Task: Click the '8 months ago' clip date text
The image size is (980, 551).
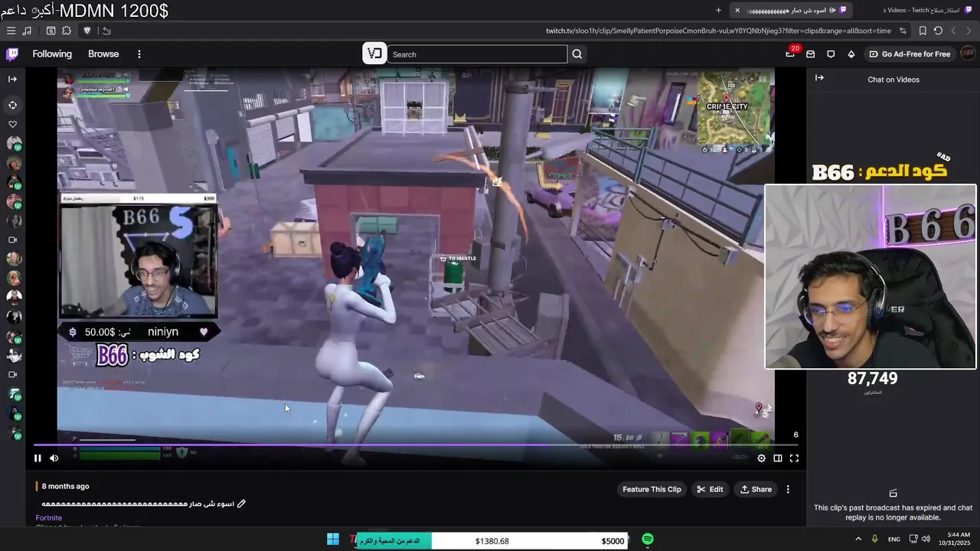Action: (x=65, y=487)
